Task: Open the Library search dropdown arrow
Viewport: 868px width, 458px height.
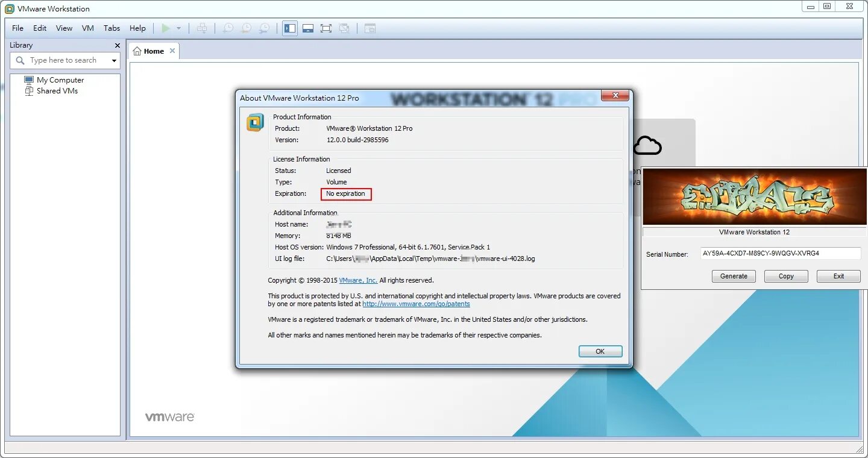Action: (x=114, y=61)
